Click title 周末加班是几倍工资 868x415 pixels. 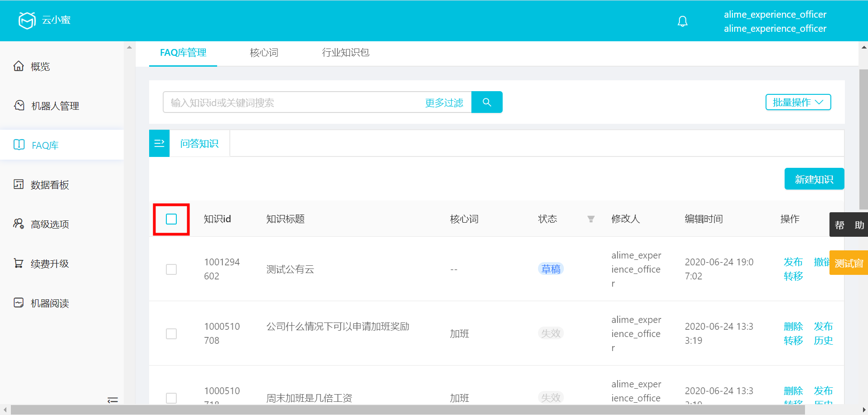coord(309,398)
